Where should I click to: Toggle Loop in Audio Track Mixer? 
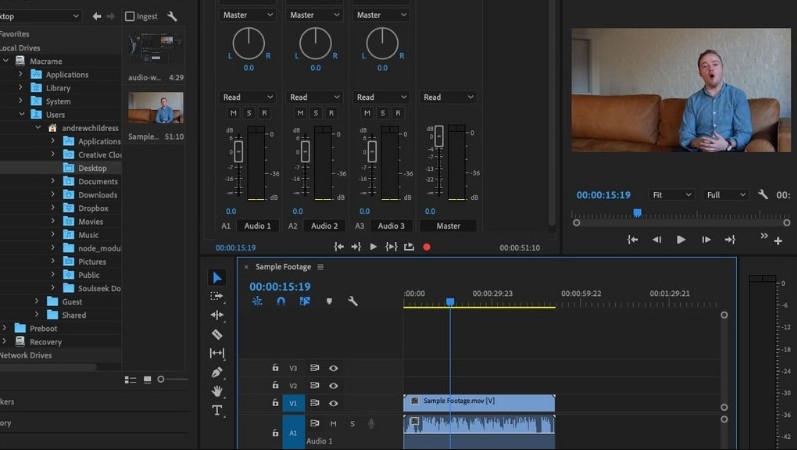coord(409,247)
